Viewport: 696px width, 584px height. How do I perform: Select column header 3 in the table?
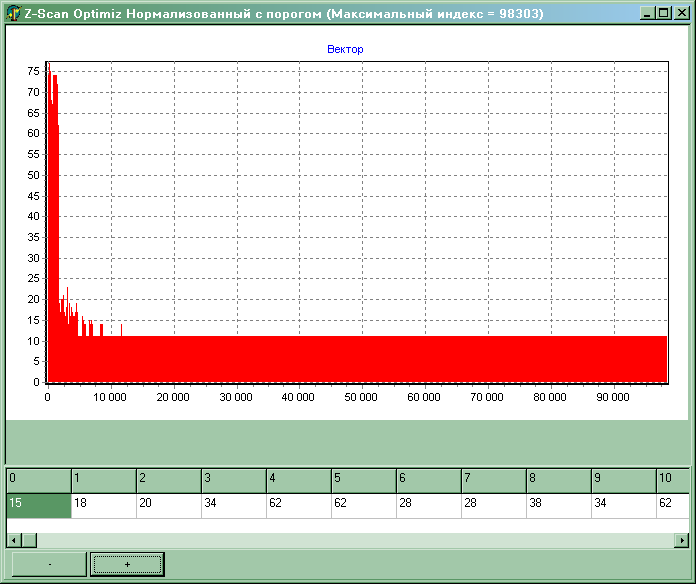234,481
